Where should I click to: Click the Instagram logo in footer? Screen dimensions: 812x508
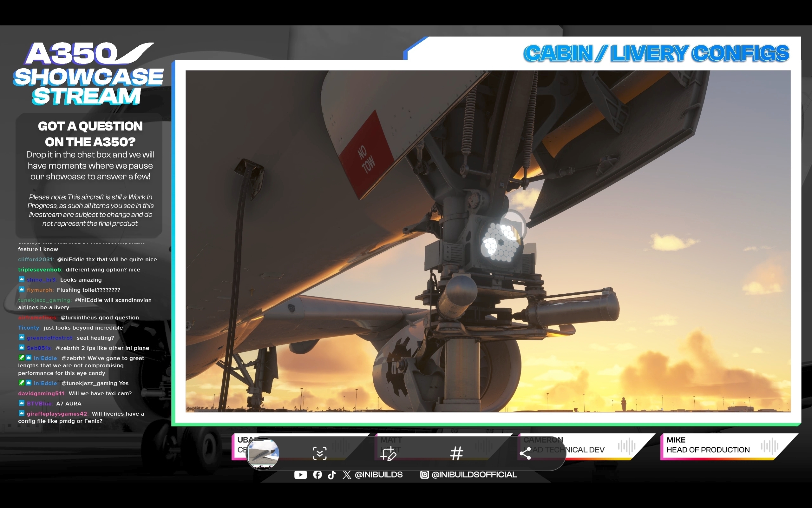tap(424, 474)
